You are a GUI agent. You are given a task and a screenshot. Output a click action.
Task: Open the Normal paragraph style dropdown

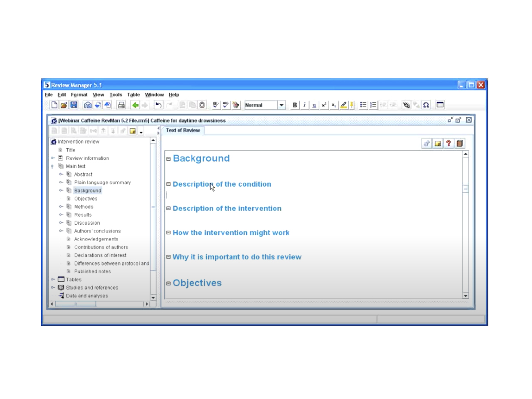point(281,105)
